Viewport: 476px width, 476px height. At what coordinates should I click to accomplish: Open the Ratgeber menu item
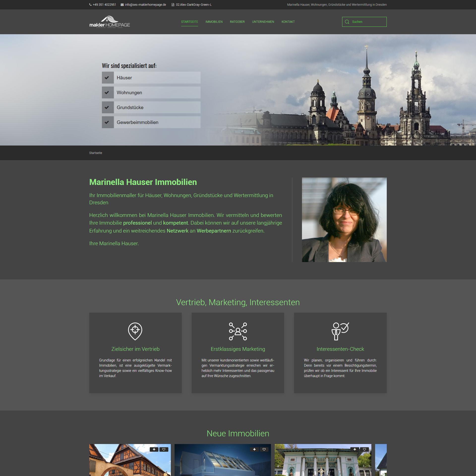(237, 22)
